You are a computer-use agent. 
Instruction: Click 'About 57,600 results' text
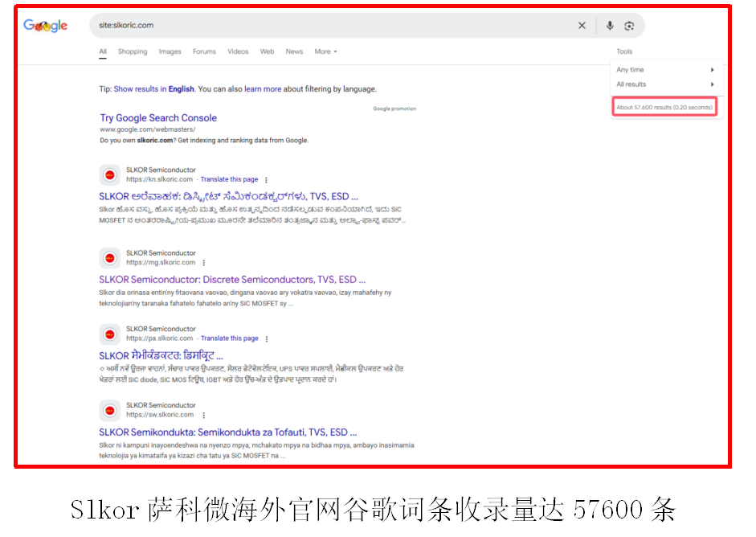pyautogui.click(x=664, y=107)
